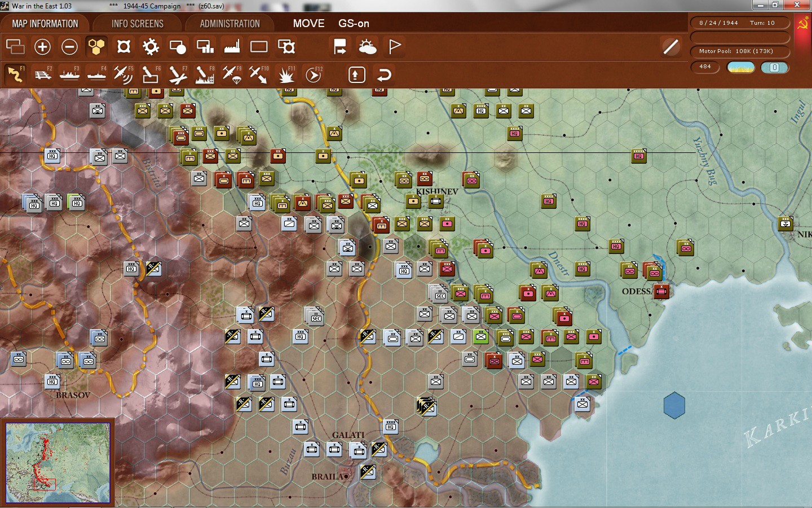Click the GALATI city label
Image resolution: width=812 pixels, height=508 pixels.
point(348,435)
